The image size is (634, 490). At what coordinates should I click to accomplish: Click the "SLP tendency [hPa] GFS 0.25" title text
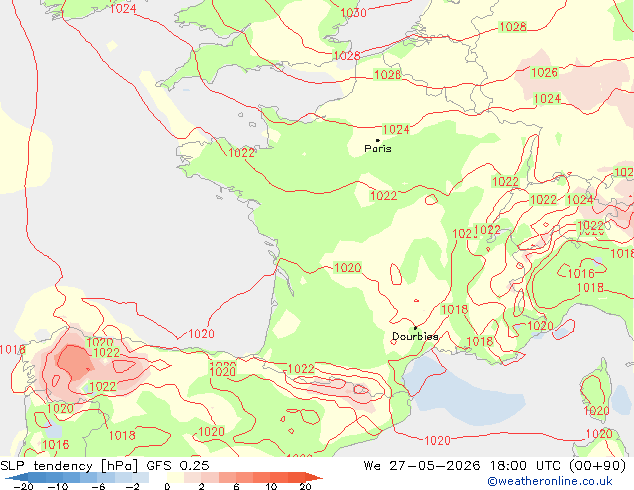[105, 466]
